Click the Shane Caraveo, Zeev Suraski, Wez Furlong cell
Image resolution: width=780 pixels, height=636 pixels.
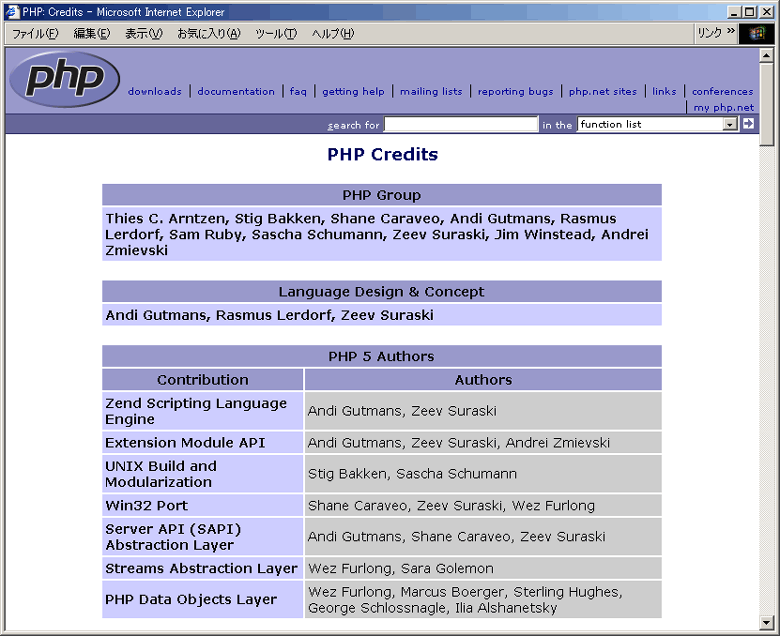pos(483,505)
